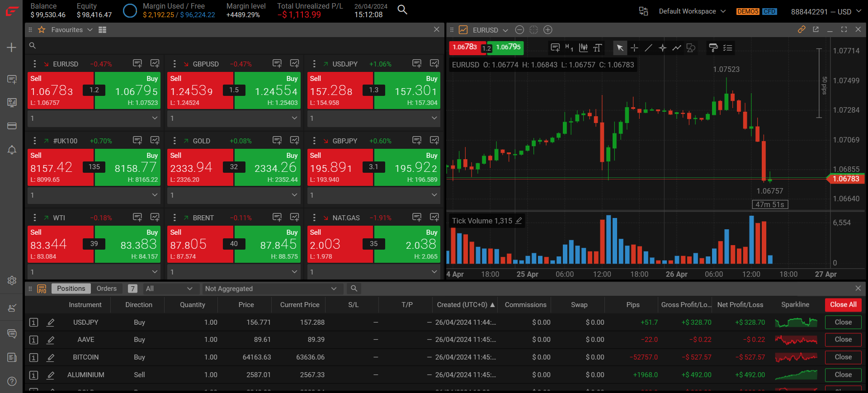868x393 pixels.
Task: Open the paint roller chart color icon
Action: coord(713,47)
